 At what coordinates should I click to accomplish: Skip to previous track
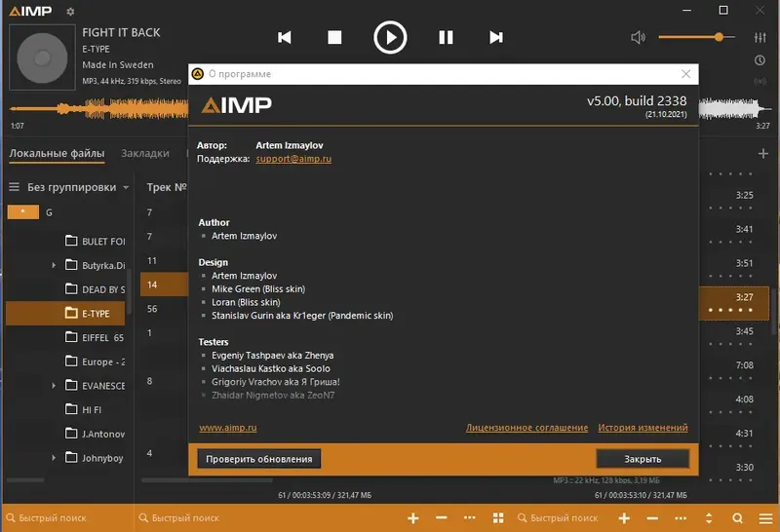click(285, 37)
